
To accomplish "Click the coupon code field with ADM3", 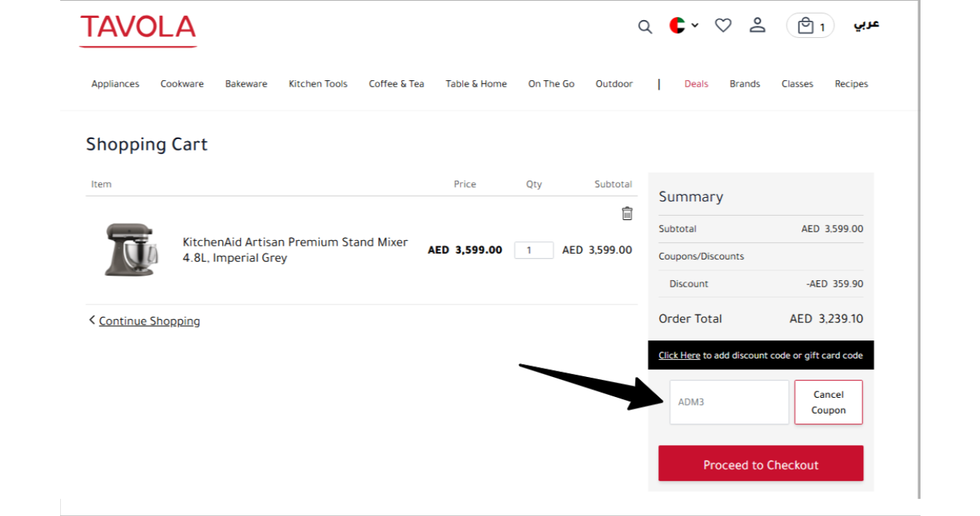I will 729,402.
